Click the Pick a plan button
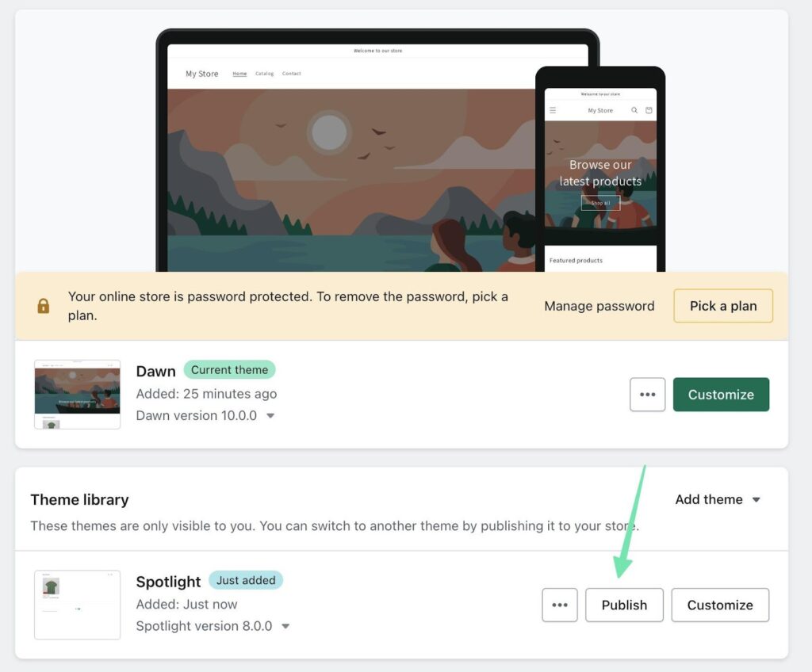Image resolution: width=812 pixels, height=672 pixels. tap(723, 306)
